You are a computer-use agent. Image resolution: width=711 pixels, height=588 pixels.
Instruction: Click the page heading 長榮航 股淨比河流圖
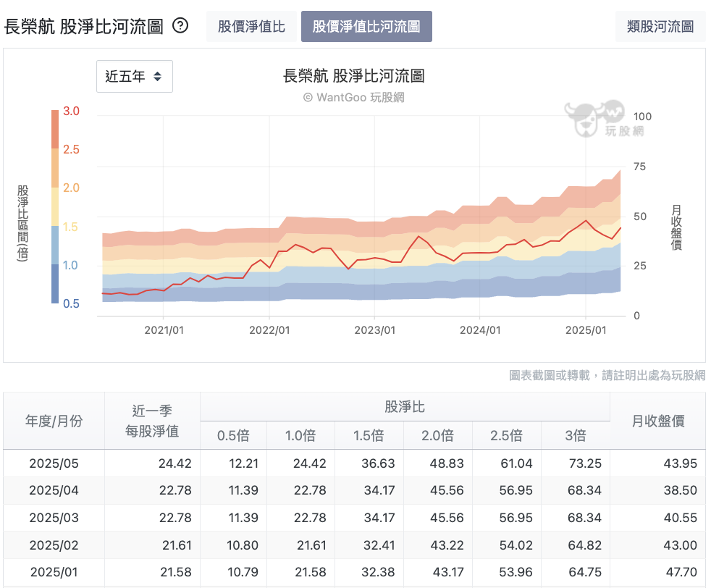(83, 26)
